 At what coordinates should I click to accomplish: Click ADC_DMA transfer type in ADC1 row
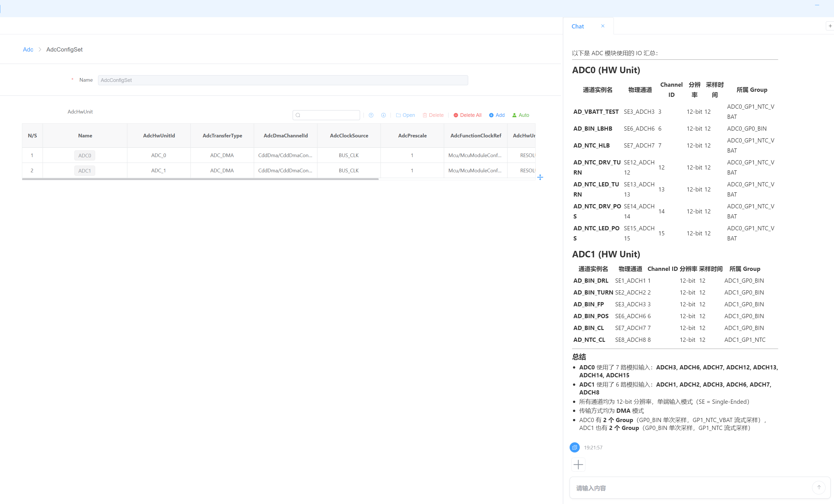222,171
